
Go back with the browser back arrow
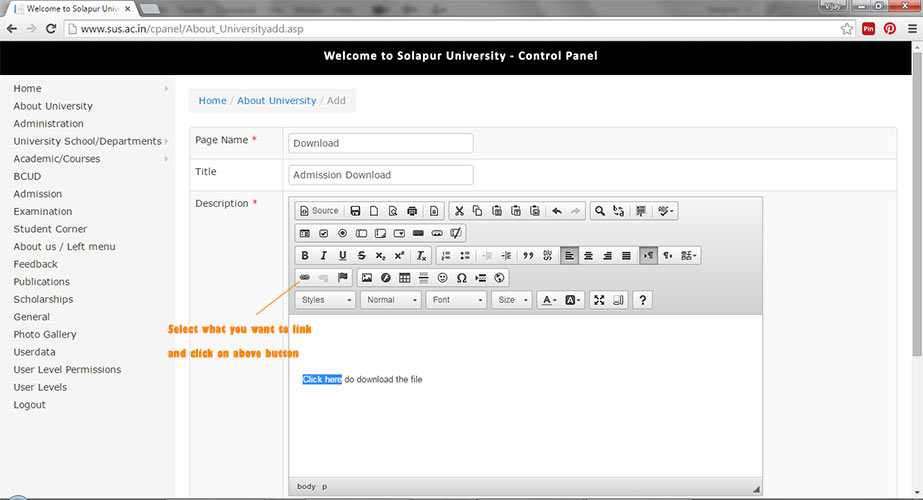pyautogui.click(x=12, y=29)
